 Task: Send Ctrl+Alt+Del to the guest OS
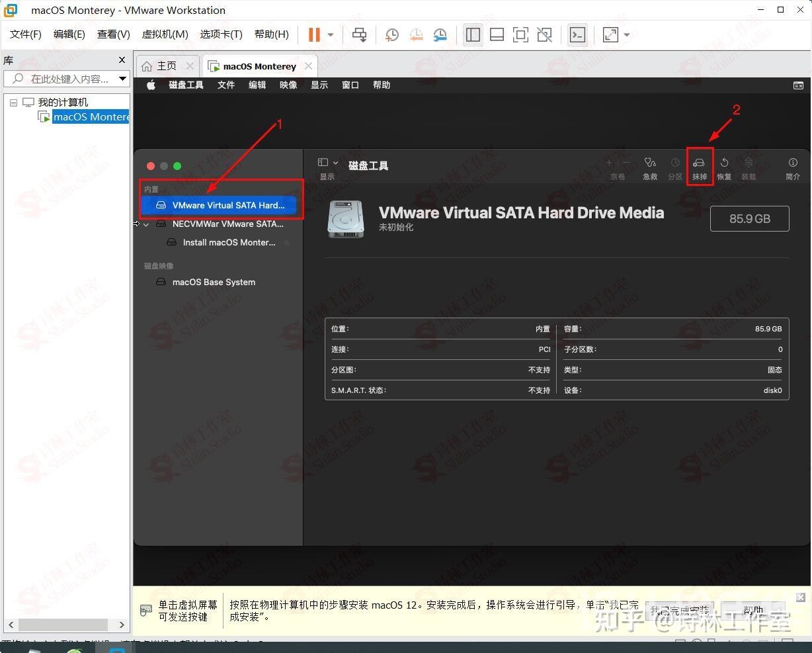(359, 34)
